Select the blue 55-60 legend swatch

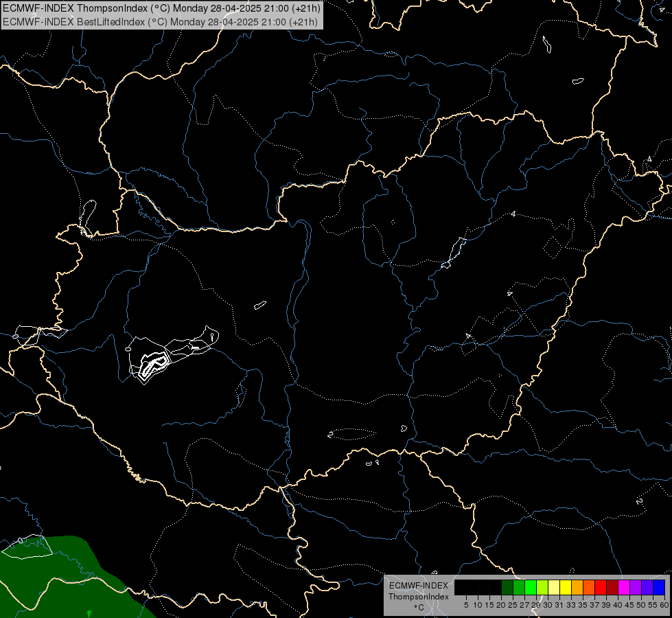(660, 587)
